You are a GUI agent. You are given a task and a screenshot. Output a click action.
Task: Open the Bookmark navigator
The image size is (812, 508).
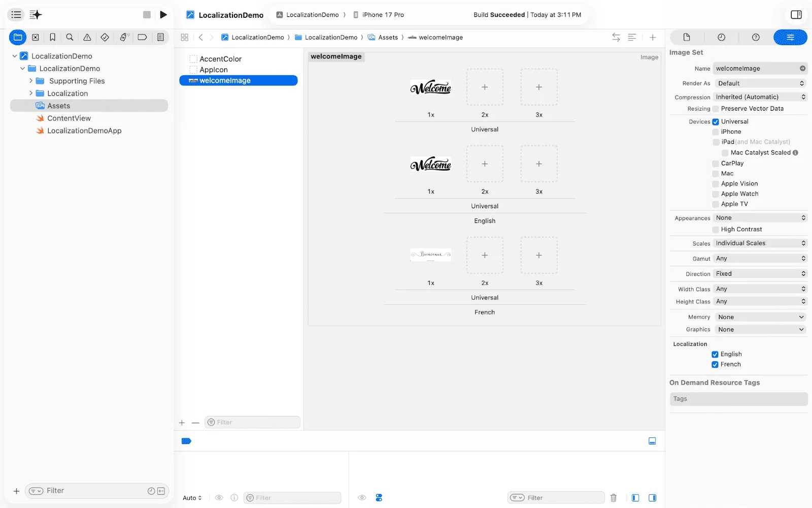[52, 37]
